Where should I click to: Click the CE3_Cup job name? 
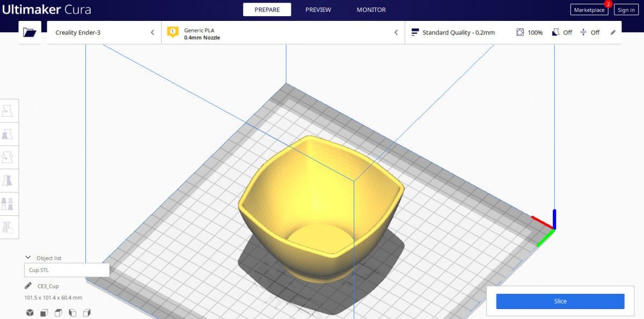pos(48,287)
